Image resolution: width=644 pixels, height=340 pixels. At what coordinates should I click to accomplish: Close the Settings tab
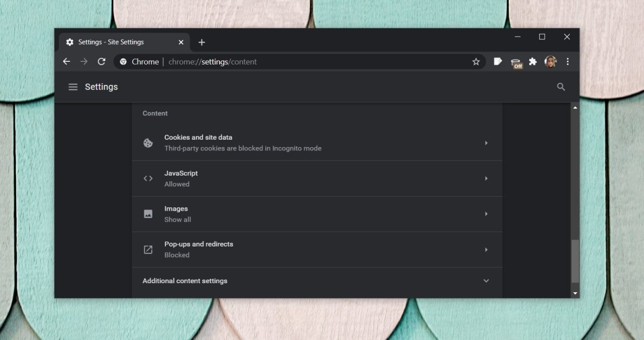pyautogui.click(x=181, y=42)
